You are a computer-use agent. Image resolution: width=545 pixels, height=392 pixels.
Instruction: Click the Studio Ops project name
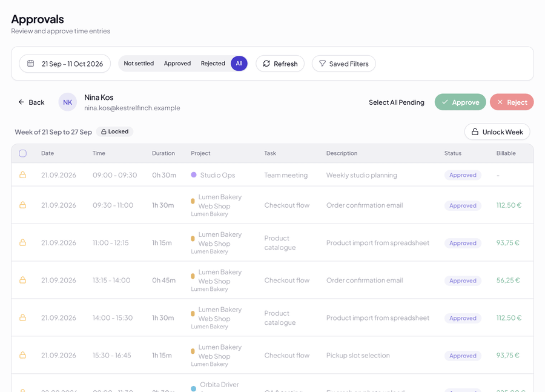coord(217,175)
